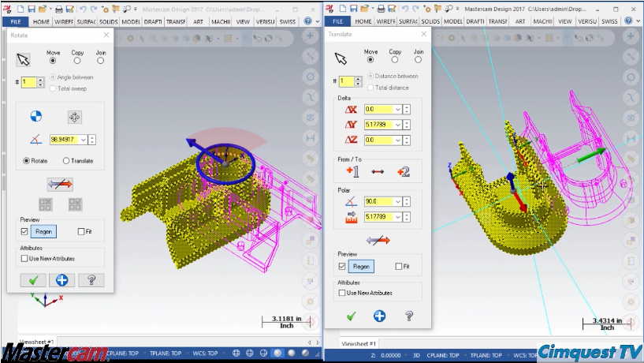Image resolution: width=644 pixels, height=363 pixels.
Task: Click the From point 1 icon in Translate dialog
Action: pos(352,171)
